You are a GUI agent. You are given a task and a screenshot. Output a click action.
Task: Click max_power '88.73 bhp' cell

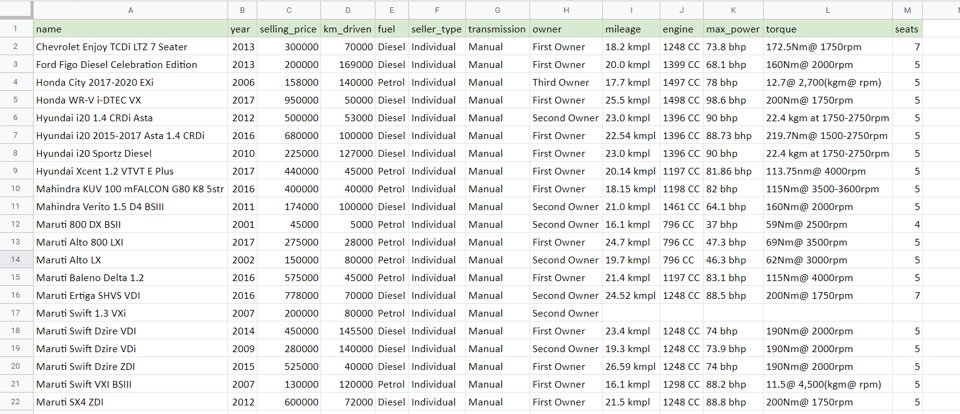[x=733, y=135]
